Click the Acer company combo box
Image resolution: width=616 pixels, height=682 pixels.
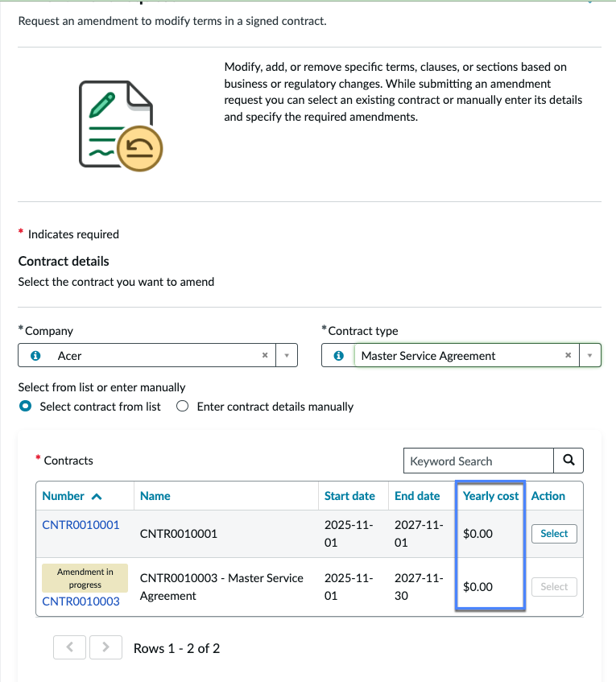(158, 355)
